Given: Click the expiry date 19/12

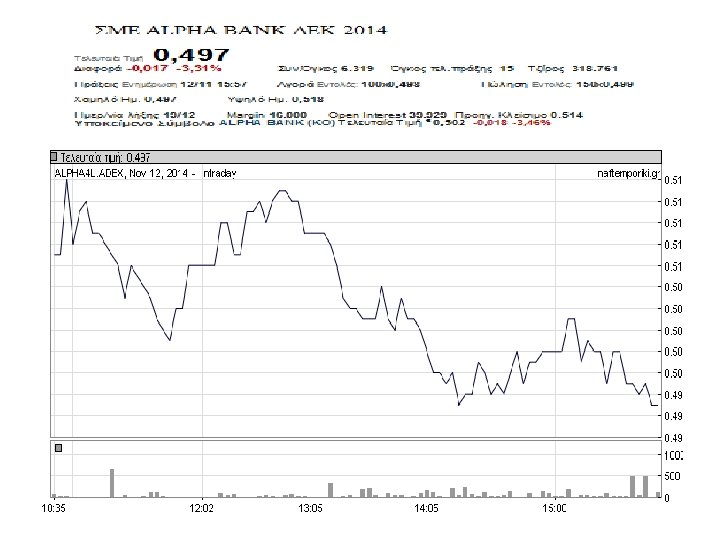Looking at the screenshot, I should click(x=180, y=114).
